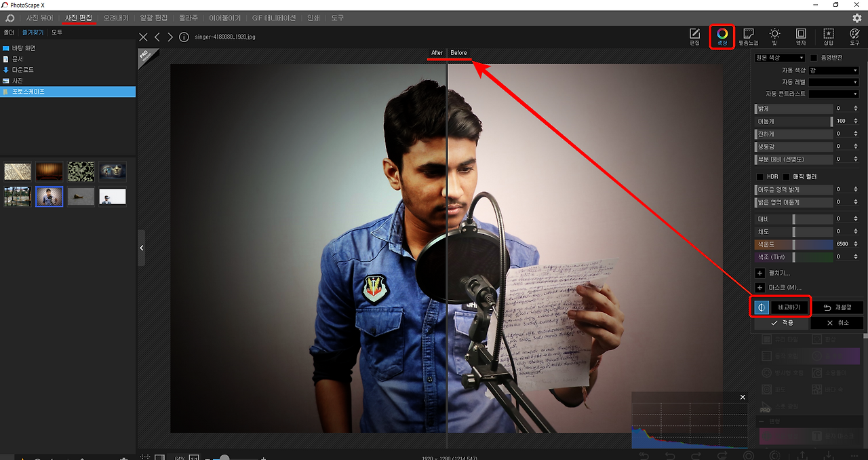
Task: Click the 어둡게 slider
Action: 793,121
